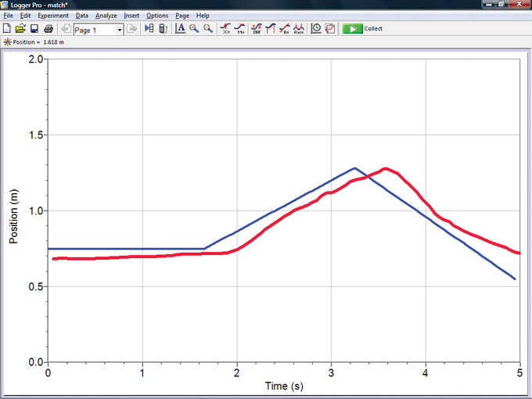Open the Insert menu
This screenshot has height=399, width=532.
[131, 16]
